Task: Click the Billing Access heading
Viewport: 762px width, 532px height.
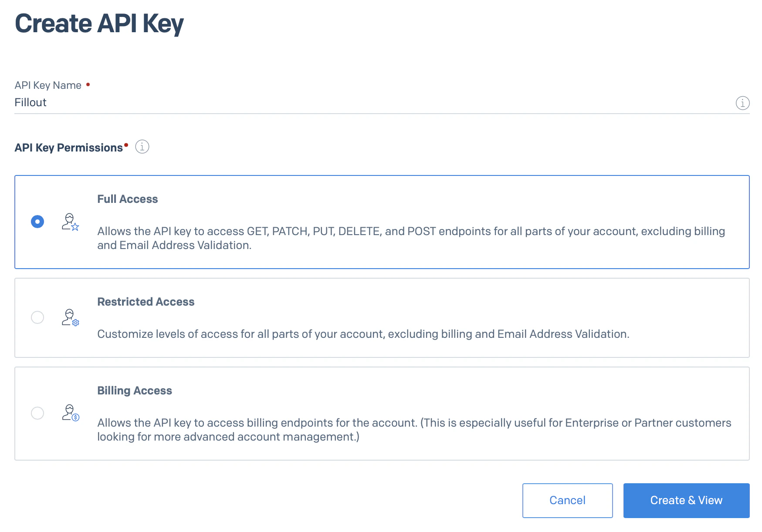Action: (x=135, y=391)
